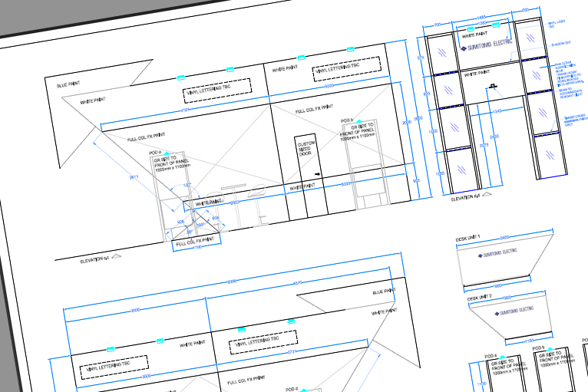Click the POD d label
588x392 pixels.
point(292,390)
